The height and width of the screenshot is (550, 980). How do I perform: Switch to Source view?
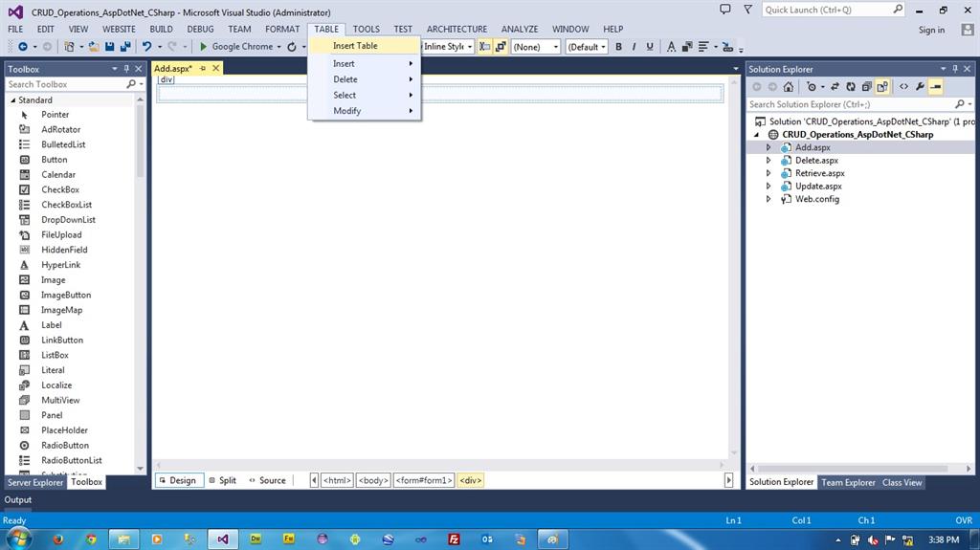click(267, 480)
